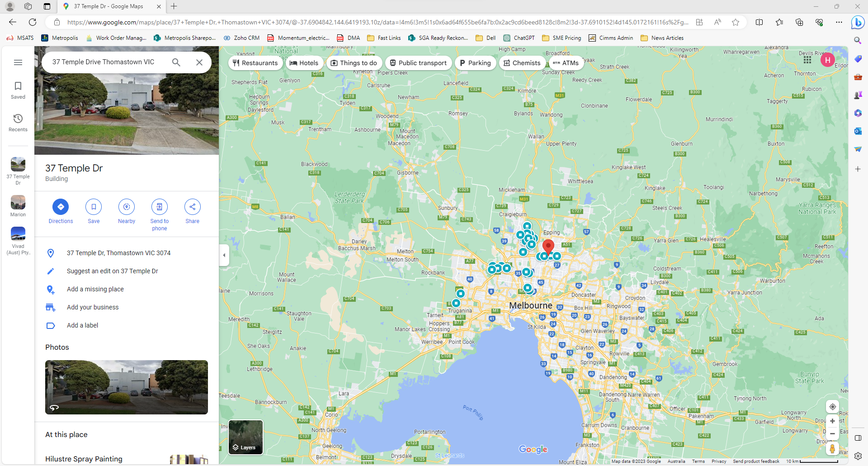Filter map by Parking
The height and width of the screenshot is (466, 868).
[476, 63]
